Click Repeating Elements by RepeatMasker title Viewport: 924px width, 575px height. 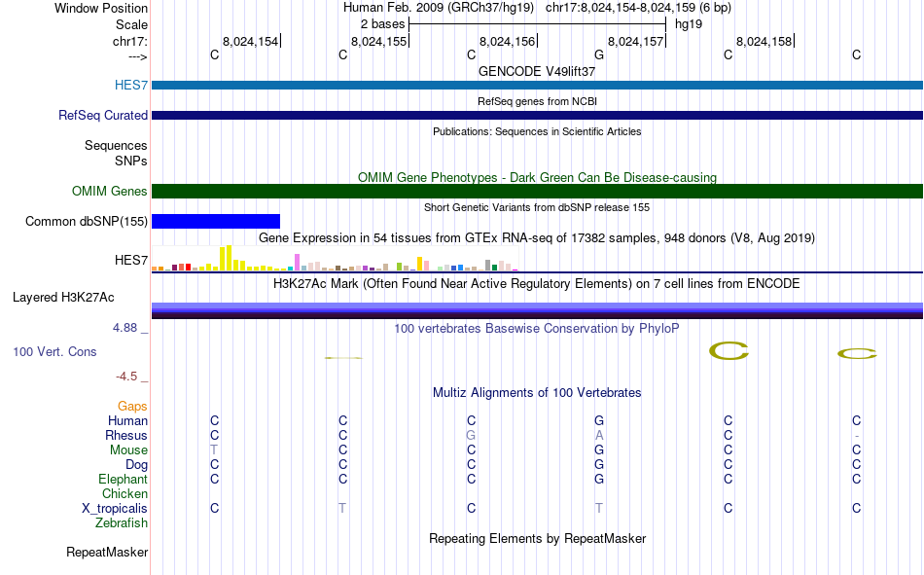click(x=537, y=538)
